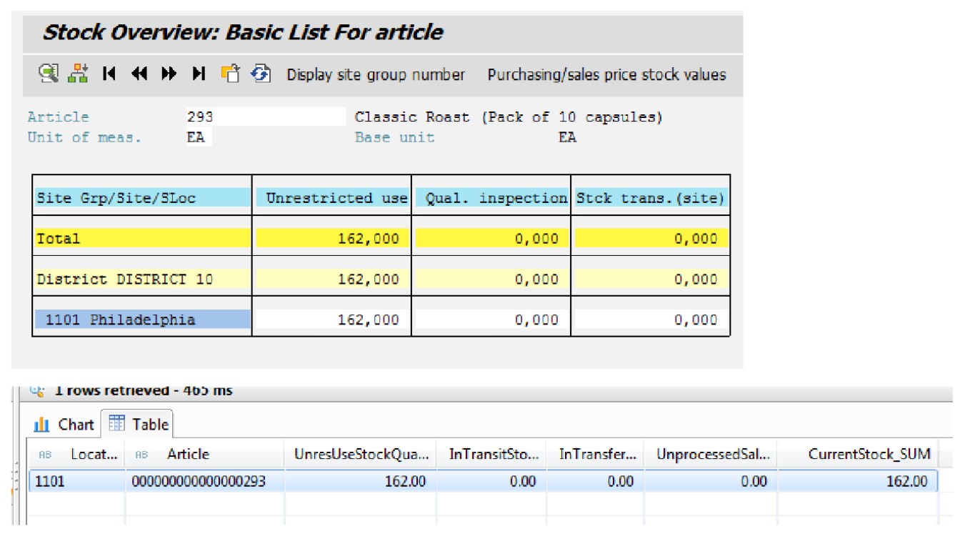Screen dimensions: 980x534
Task: Click the hierarchy structure icon in toolbar
Action: [78, 74]
